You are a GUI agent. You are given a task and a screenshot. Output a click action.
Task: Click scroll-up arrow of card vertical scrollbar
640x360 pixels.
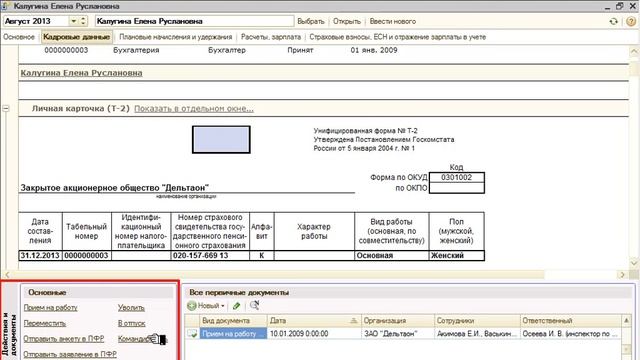coord(634,51)
